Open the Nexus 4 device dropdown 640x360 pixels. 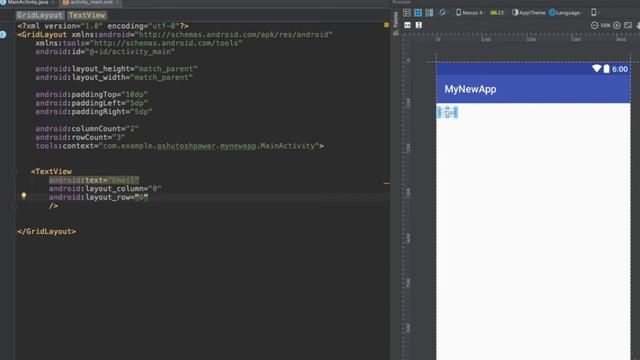pyautogui.click(x=470, y=13)
